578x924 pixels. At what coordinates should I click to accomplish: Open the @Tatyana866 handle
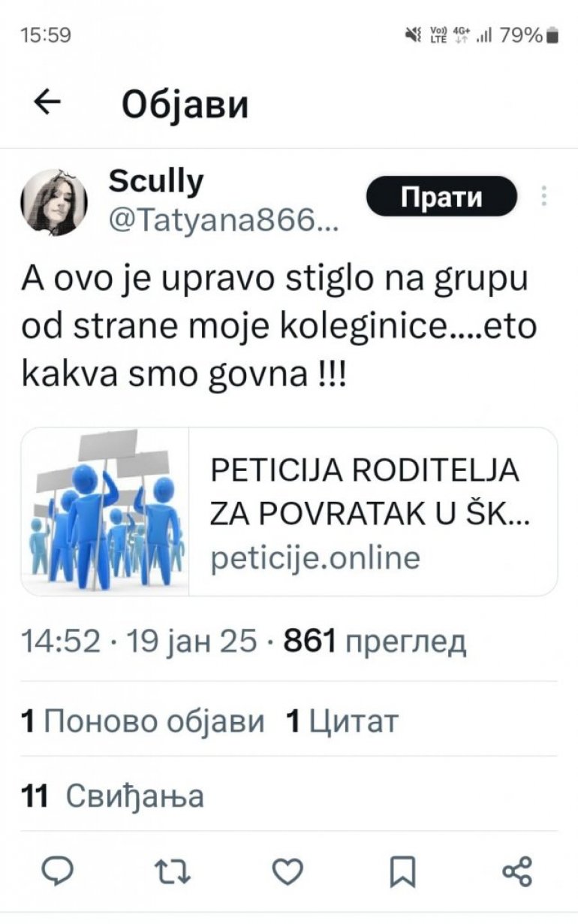[217, 219]
